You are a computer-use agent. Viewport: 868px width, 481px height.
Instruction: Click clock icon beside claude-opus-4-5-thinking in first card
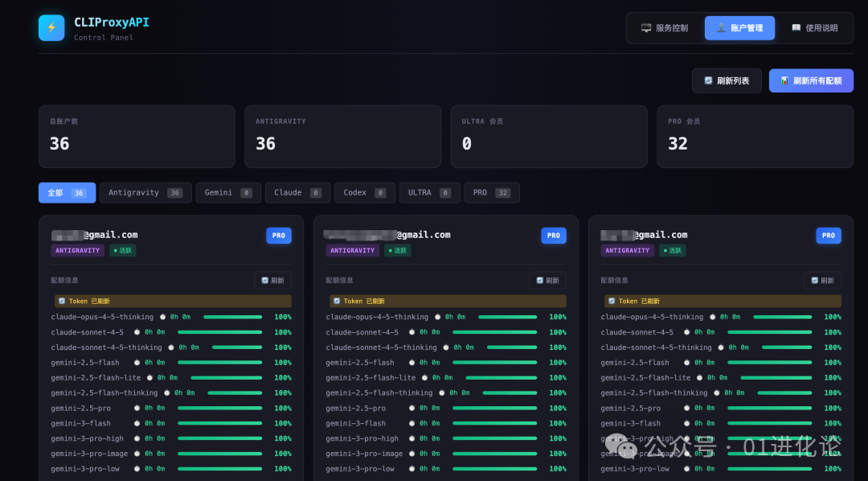[162, 317]
